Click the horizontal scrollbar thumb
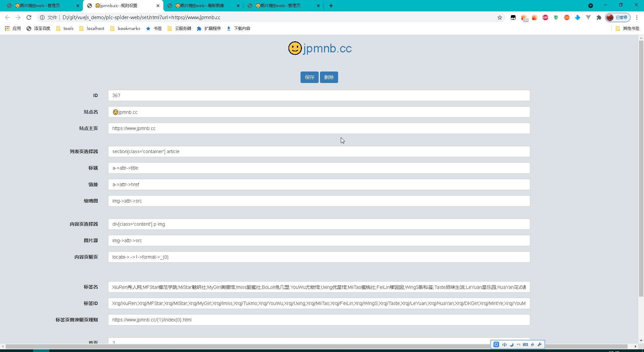 pos(317,346)
